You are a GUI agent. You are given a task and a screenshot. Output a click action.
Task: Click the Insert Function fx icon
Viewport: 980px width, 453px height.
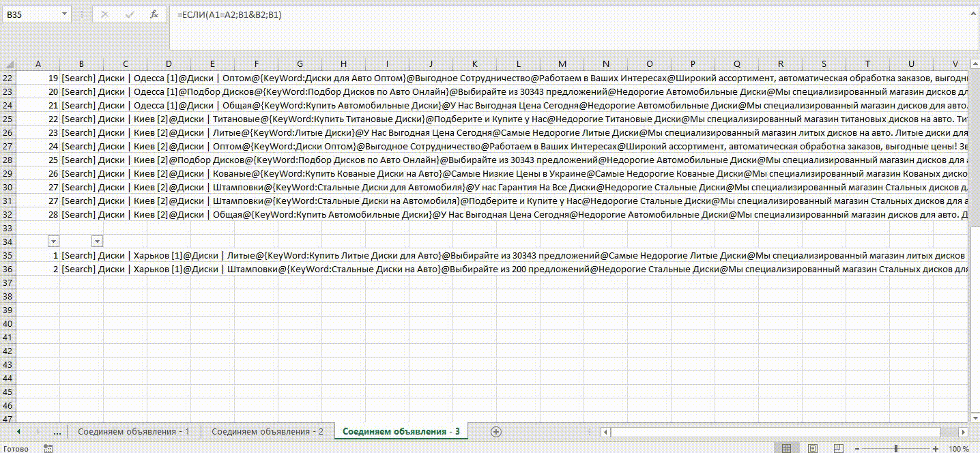point(154,14)
